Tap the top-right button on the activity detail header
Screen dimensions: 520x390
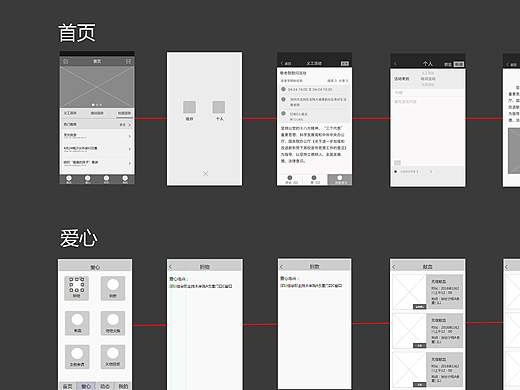coord(345,63)
